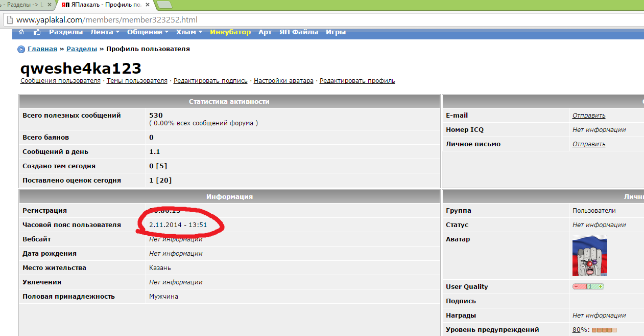644x336 pixels.
Task: Open the Инкубатор menu item
Action: click(230, 32)
